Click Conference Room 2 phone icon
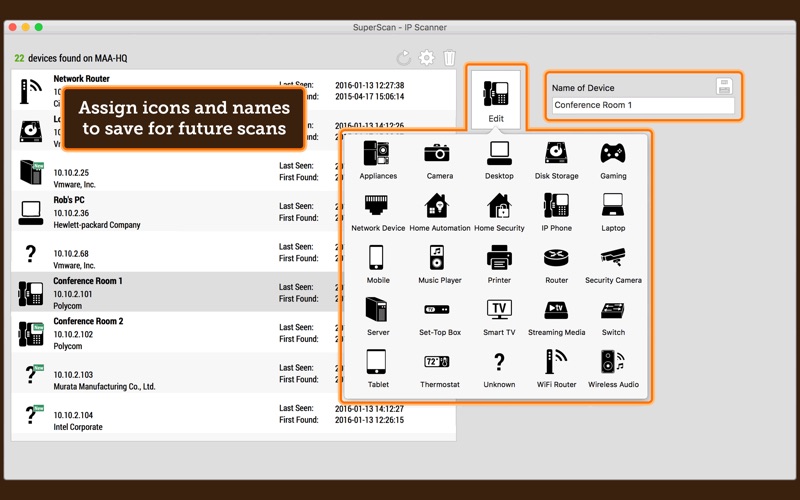The image size is (800, 500). 31,334
